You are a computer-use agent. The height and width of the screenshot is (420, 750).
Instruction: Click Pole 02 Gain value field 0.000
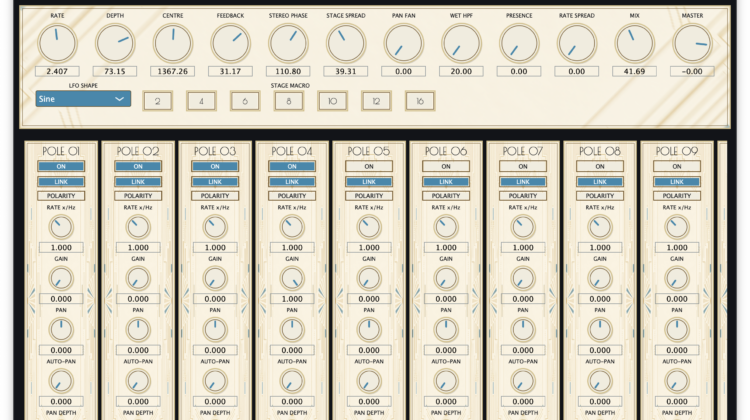pyautogui.click(x=138, y=299)
